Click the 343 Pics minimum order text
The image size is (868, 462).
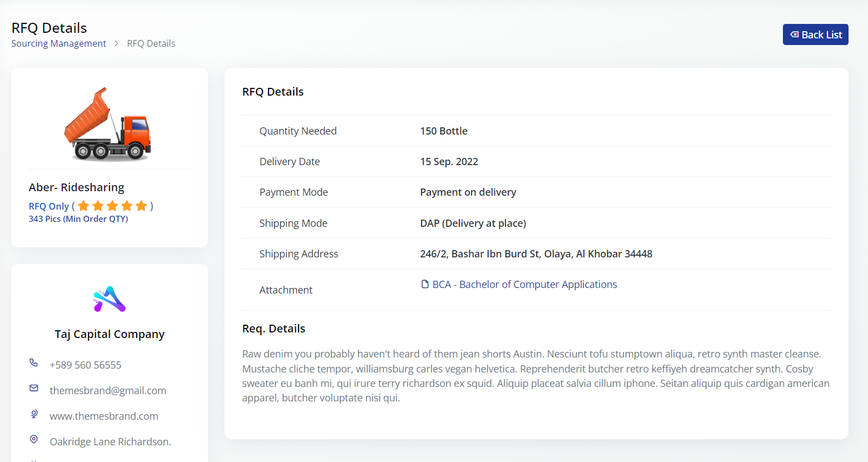click(x=78, y=219)
